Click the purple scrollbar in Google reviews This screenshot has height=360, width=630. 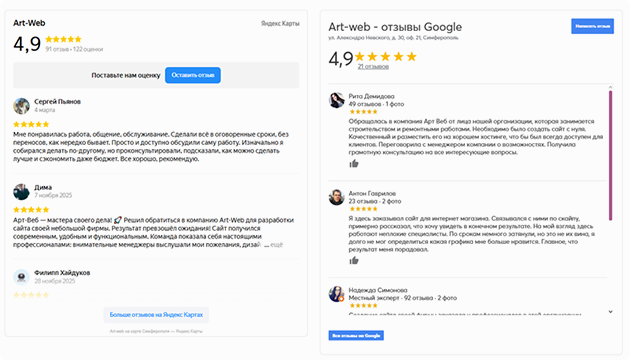(x=610, y=155)
